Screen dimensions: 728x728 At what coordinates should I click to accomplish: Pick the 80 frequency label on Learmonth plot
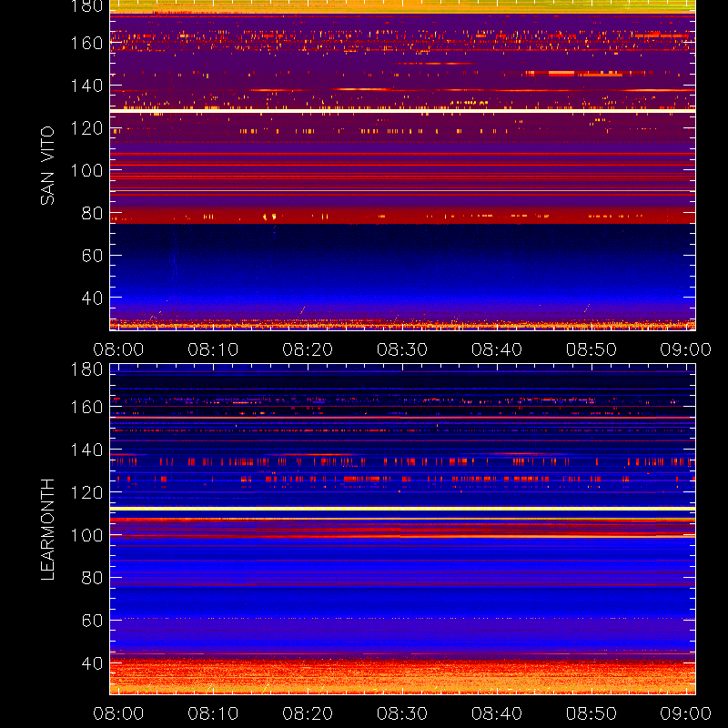click(92, 578)
